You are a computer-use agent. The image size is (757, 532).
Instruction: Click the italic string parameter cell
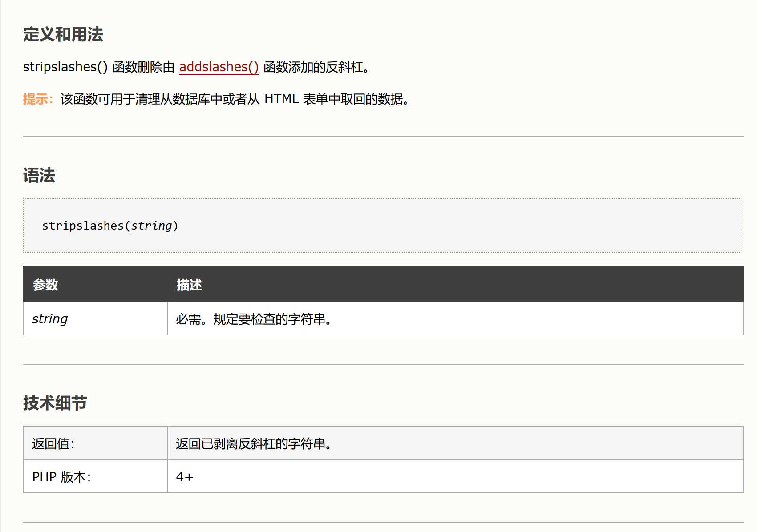click(x=96, y=318)
